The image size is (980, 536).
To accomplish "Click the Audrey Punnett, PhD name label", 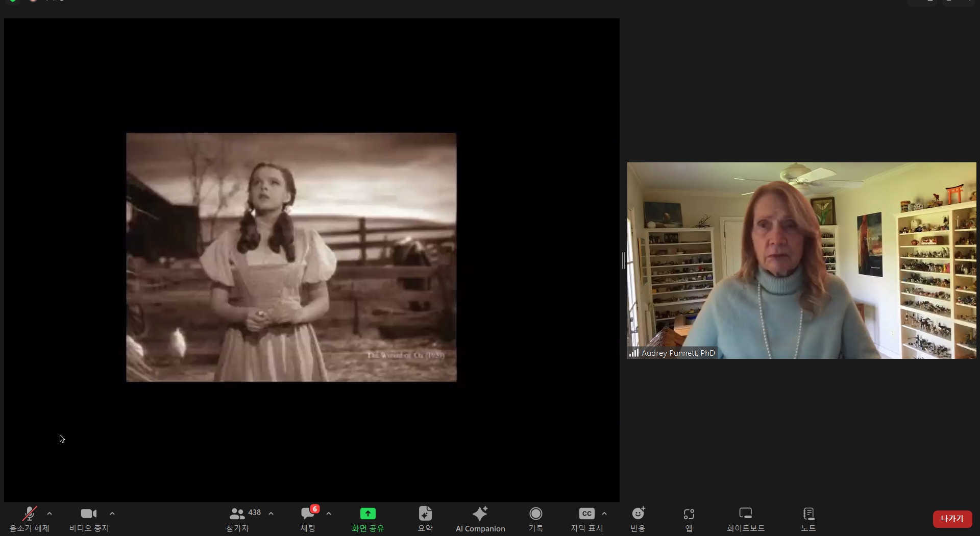I will click(x=678, y=353).
